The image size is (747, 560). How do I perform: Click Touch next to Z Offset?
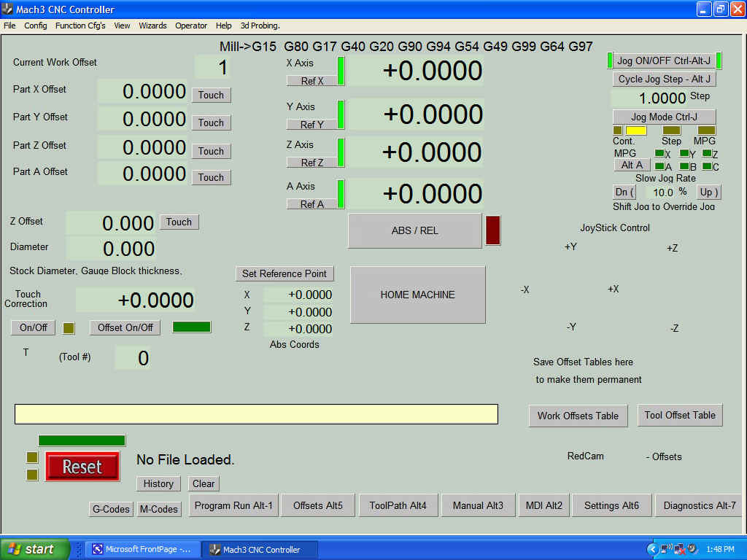click(179, 222)
